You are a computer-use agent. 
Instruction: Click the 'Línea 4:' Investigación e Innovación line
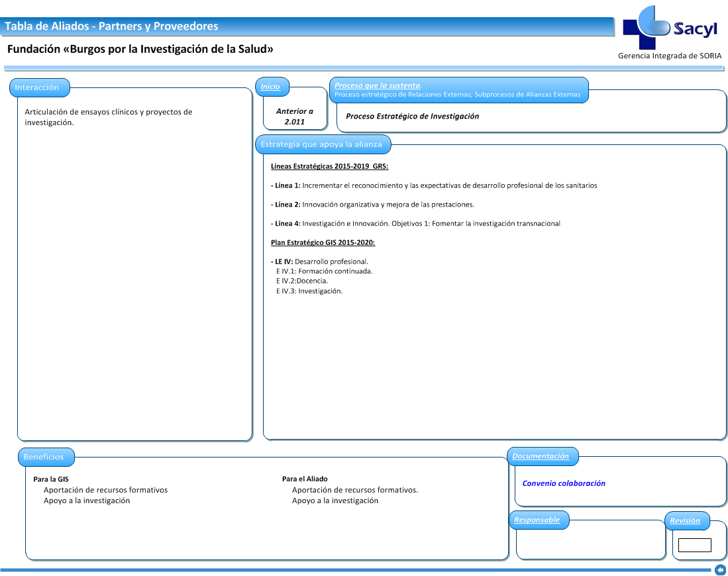click(415, 224)
